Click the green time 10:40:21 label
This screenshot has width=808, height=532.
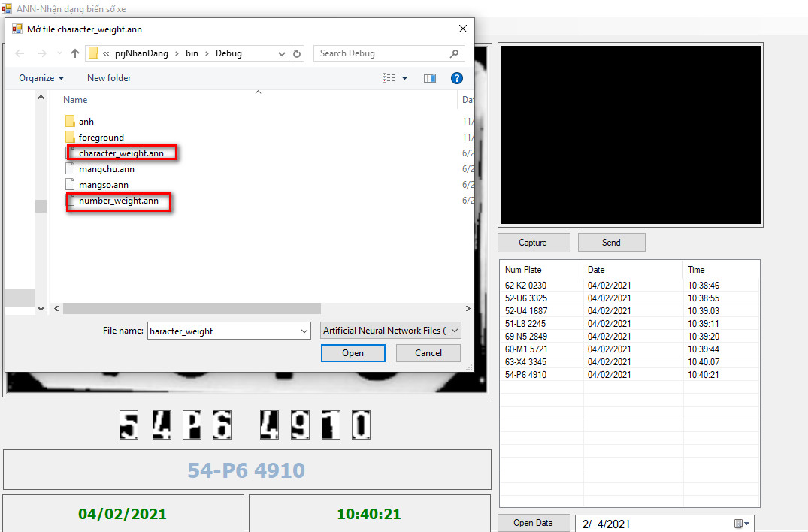(x=369, y=514)
